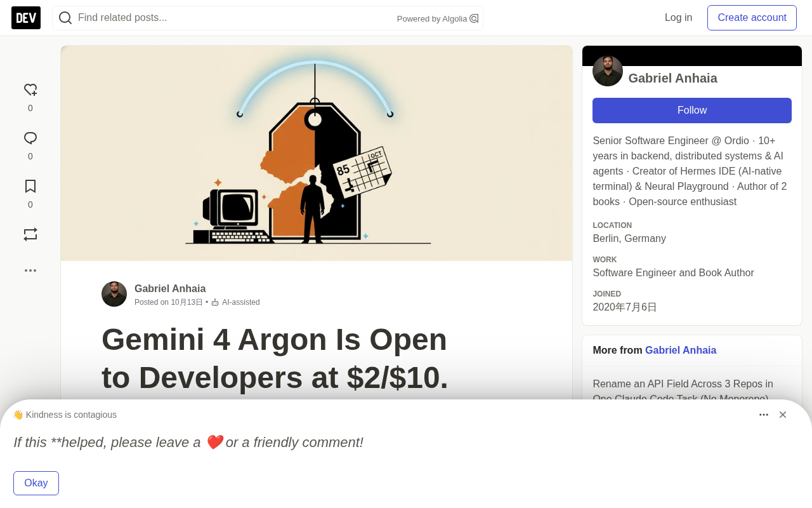The width and height of the screenshot is (812, 508).
Task: Click author name above the article title
Action: tap(170, 289)
